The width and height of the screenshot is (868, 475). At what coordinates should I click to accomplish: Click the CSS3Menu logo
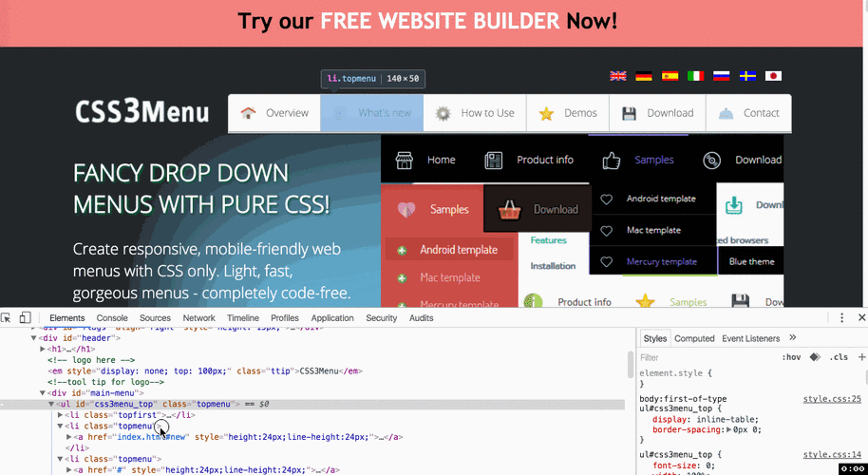(x=142, y=112)
